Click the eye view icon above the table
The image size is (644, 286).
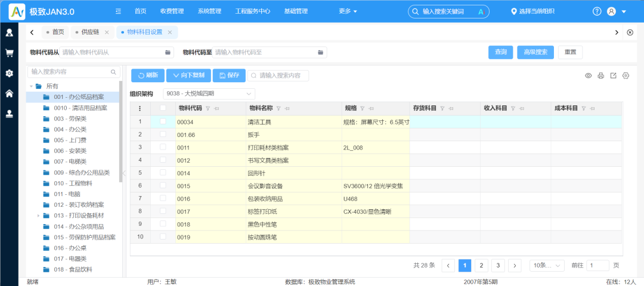589,76
